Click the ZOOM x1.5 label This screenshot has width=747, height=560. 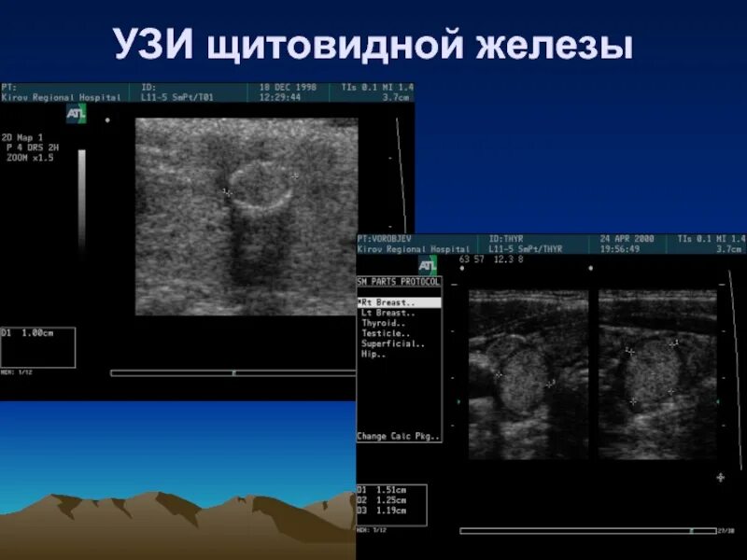[30, 158]
